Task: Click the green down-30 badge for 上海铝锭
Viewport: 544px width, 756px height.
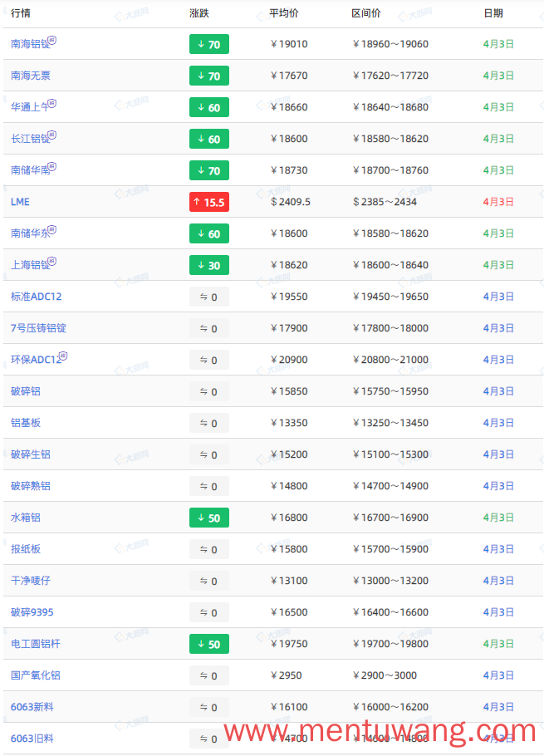Action: (x=209, y=265)
